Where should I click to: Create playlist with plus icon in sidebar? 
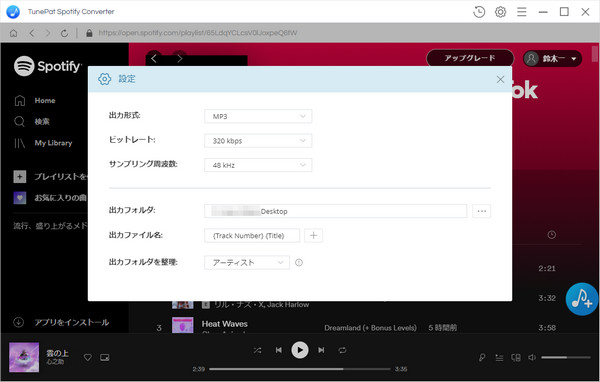[20, 176]
